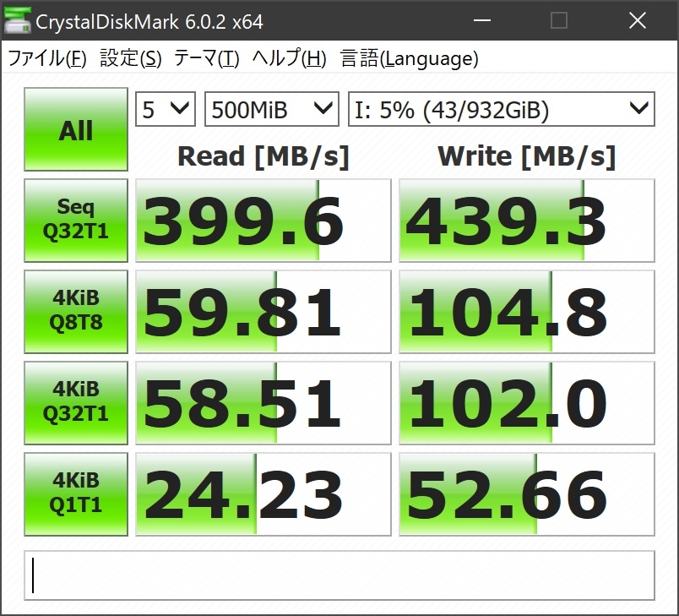Focus the comment text field at the bottom
679x616 pixels.
pyautogui.click(x=339, y=575)
